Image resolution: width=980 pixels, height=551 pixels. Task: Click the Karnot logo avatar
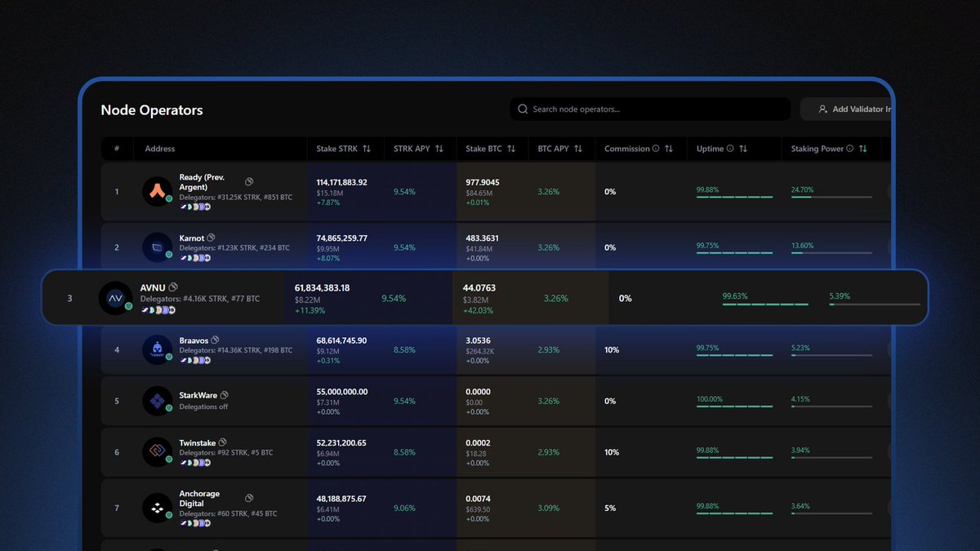click(157, 247)
